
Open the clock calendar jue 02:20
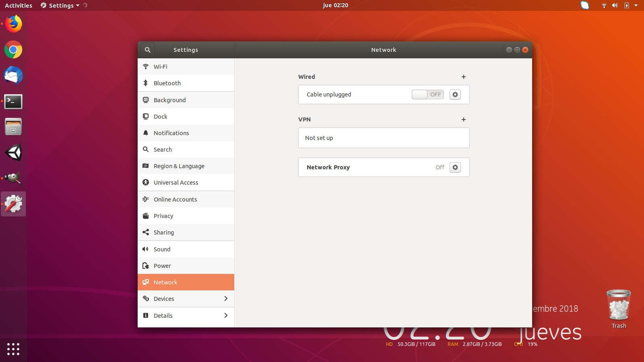335,5
